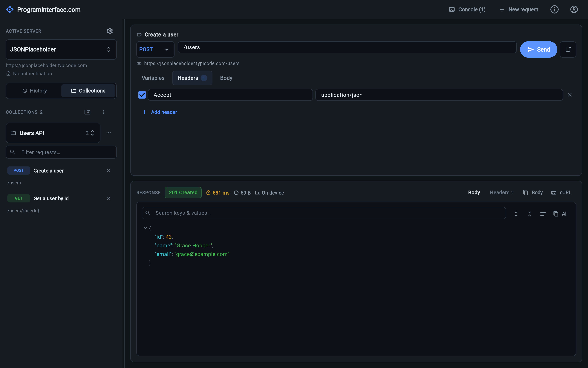Viewport: 588px width, 368px height.
Task: Remove the Create a user request
Action: [x=109, y=171]
